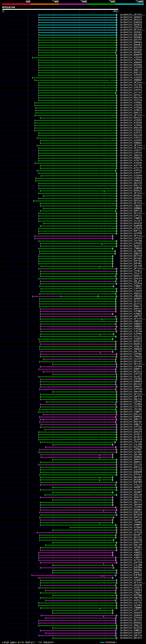Select the UniRef100_Q948K9 label
This screenshot has height=644, width=146.
[x=131, y=615]
